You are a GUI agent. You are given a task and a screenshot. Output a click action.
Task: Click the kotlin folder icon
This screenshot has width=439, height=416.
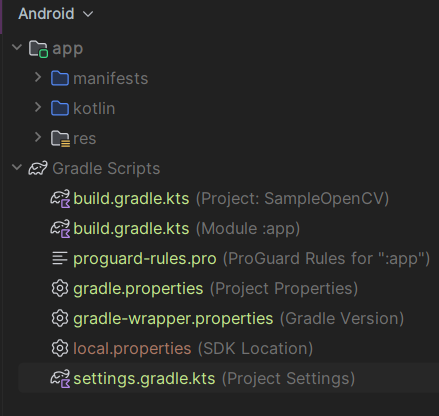coord(60,108)
